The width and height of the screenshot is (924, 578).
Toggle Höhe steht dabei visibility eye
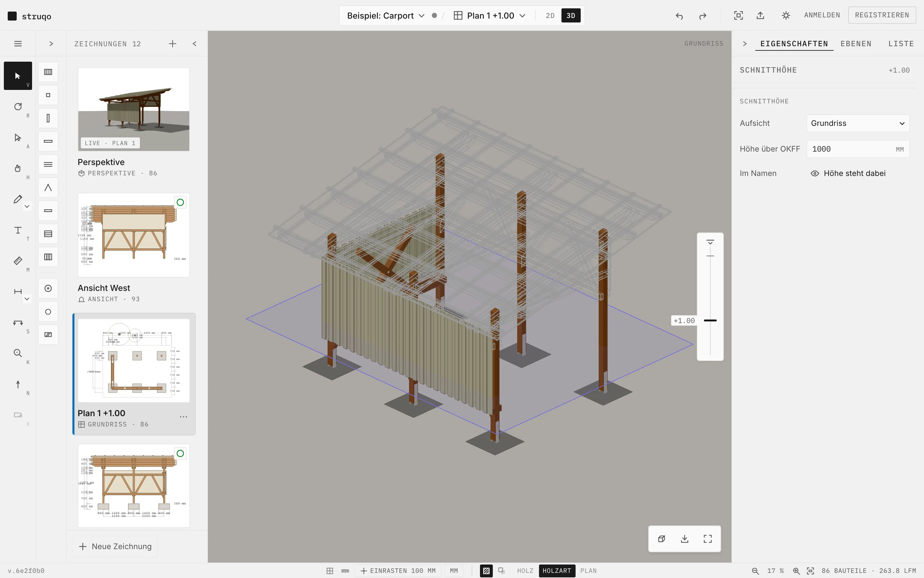[814, 173]
